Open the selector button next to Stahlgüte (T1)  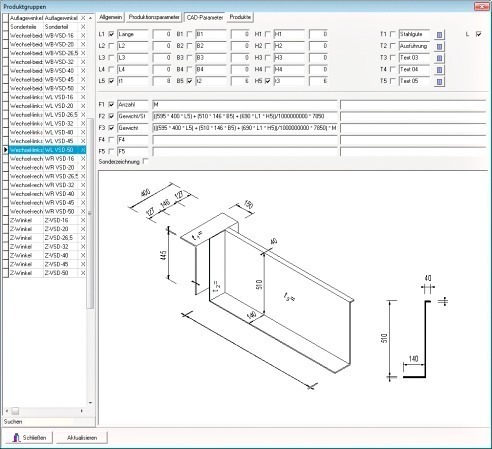click(439, 35)
